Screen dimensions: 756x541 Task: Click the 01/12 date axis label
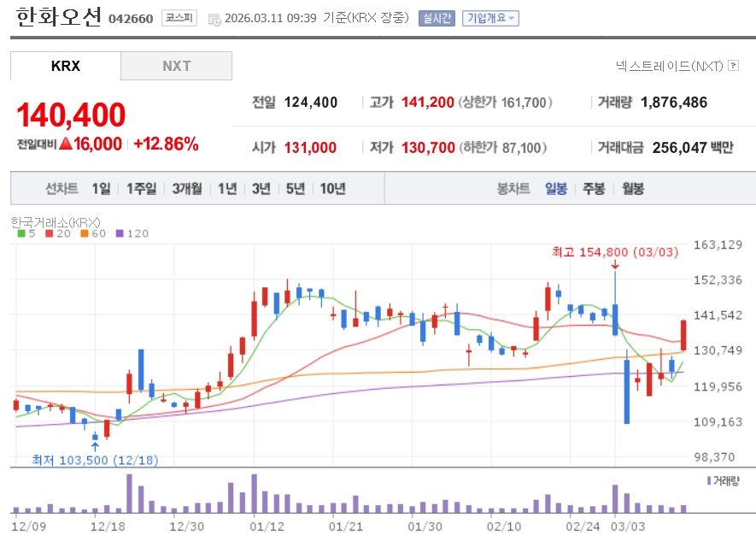(x=267, y=526)
